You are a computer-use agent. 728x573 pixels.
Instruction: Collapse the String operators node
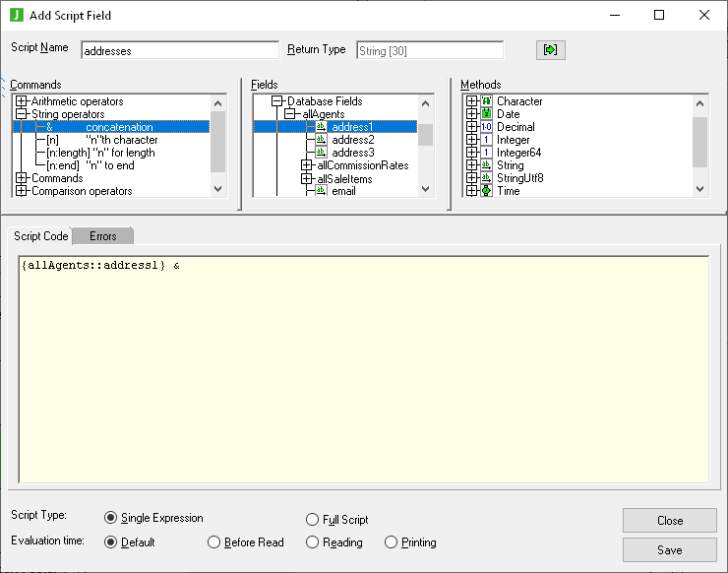pos(22,114)
